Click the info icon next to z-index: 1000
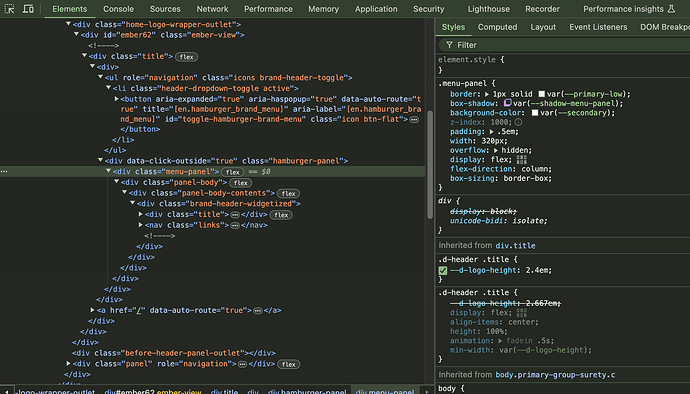This screenshot has height=394, width=690. (x=518, y=122)
